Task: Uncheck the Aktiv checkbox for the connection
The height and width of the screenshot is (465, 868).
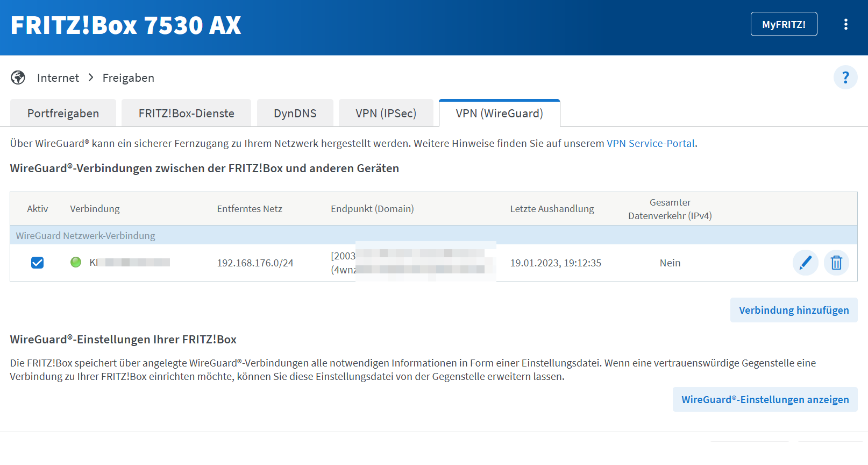Action: point(37,263)
